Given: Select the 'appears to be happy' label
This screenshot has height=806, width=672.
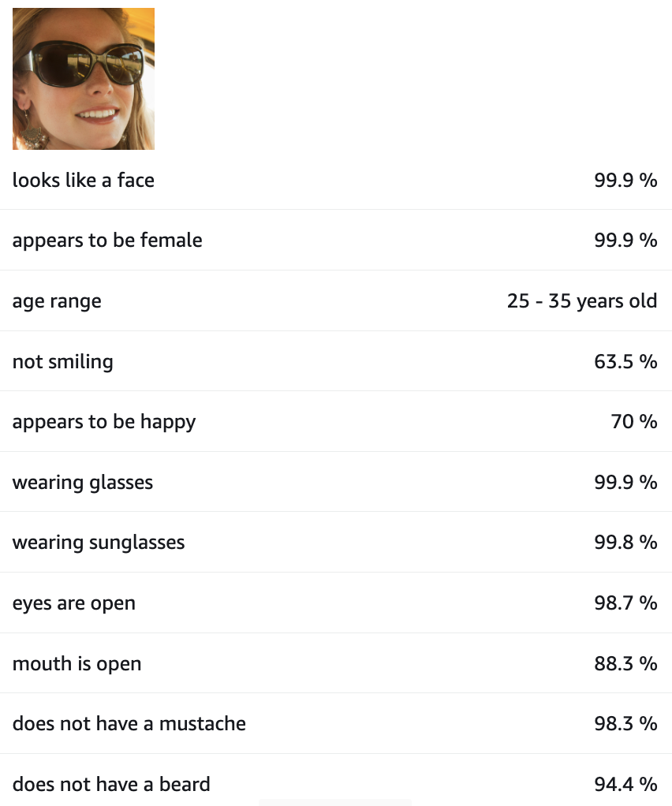Looking at the screenshot, I should (x=104, y=422).
